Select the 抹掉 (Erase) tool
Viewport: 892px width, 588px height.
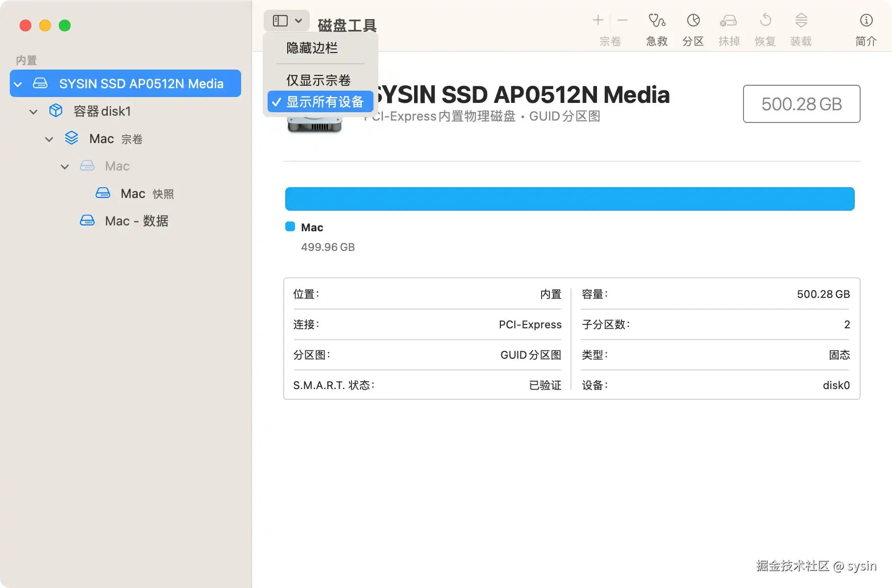tap(729, 28)
